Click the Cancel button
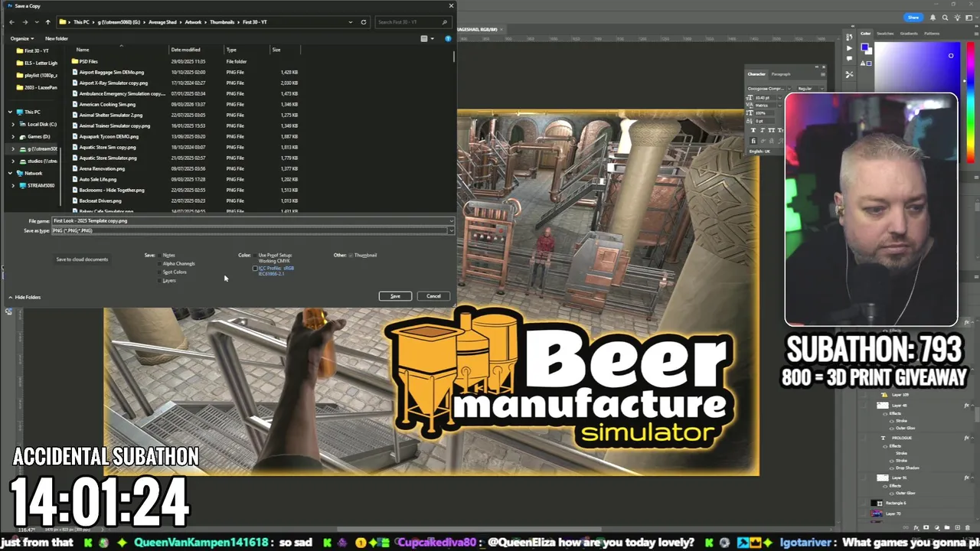The width and height of the screenshot is (980, 551). click(x=433, y=296)
